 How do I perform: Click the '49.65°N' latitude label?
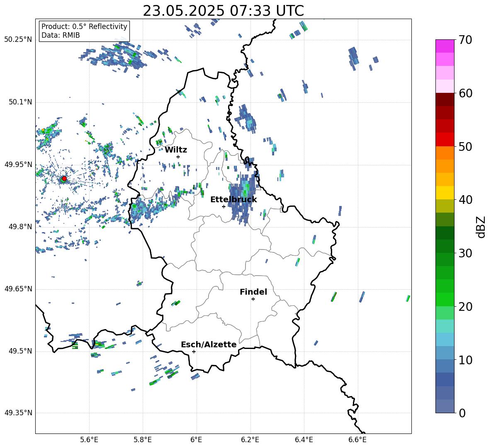point(18,289)
